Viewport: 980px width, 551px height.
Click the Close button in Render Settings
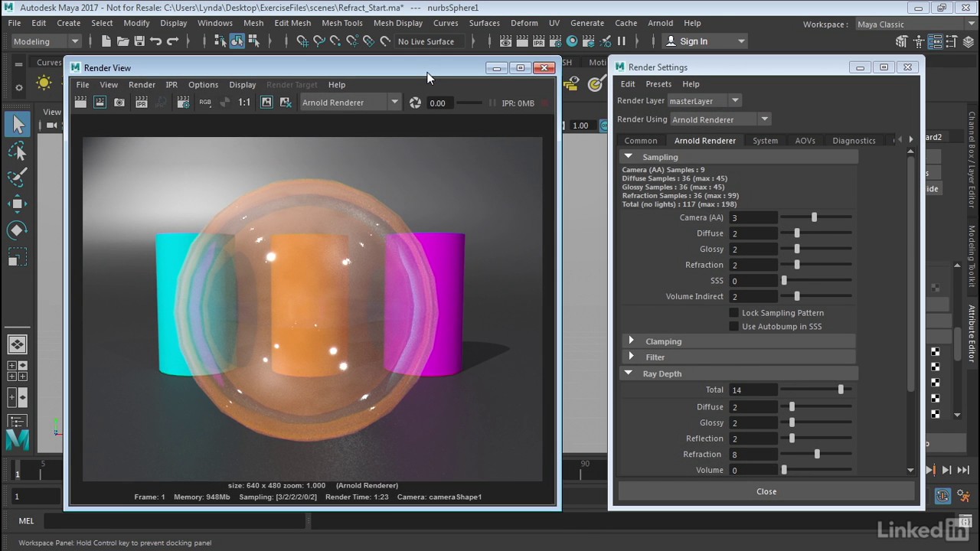766,491
